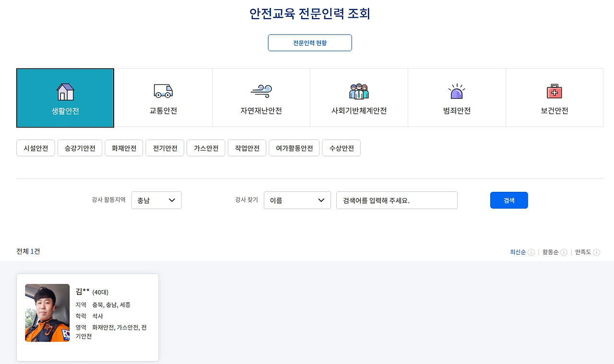Filter by the 전기안전 subcategory
The image size is (614, 364).
pos(165,148)
